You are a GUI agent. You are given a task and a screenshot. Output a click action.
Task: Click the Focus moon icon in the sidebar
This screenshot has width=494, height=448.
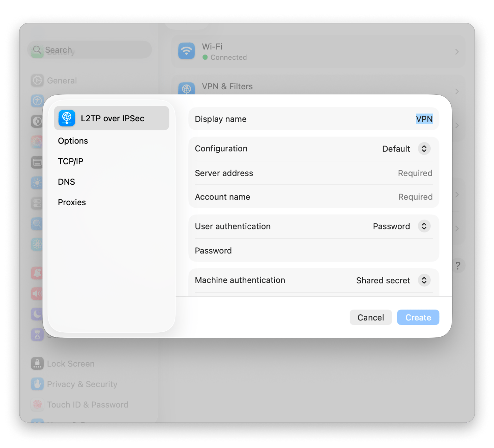(x=37, y=314)
